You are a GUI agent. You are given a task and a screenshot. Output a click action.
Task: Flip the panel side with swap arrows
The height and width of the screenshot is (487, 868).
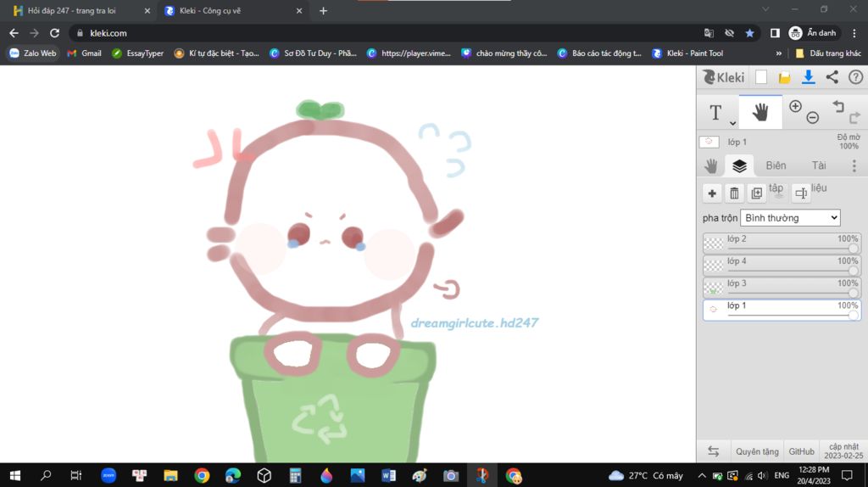[714, 451]
